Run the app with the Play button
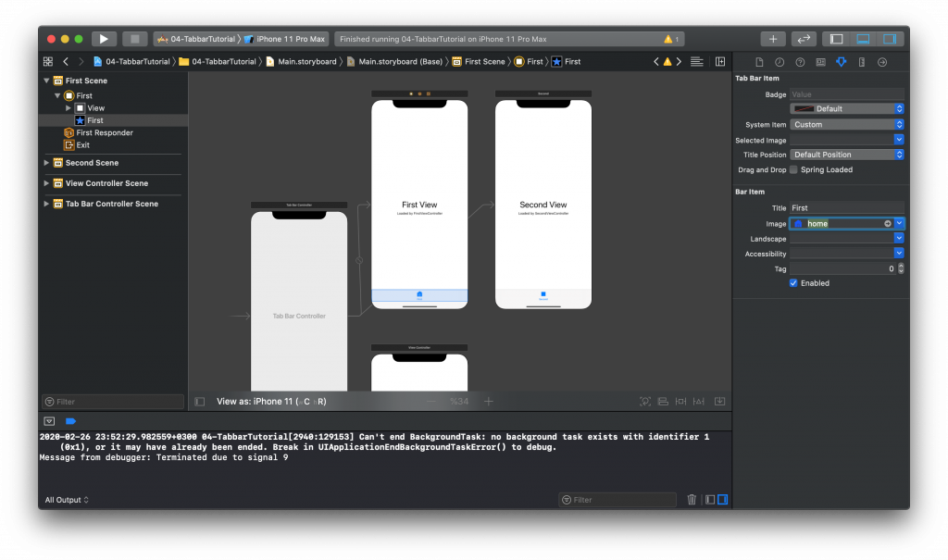Viewport: 948px width, 560px height. (104, 39)
